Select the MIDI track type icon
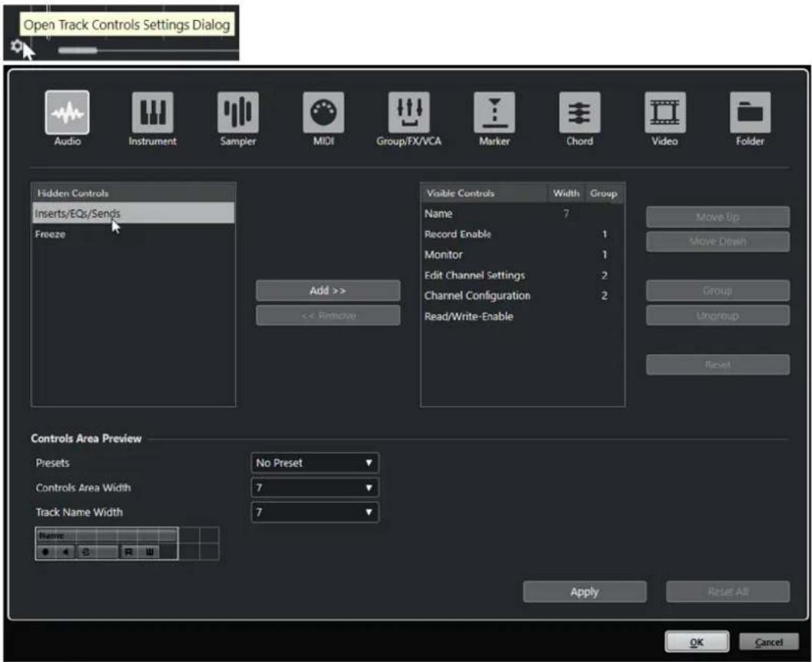The width and height of the screenshot is (812, 662). (323, 112)
